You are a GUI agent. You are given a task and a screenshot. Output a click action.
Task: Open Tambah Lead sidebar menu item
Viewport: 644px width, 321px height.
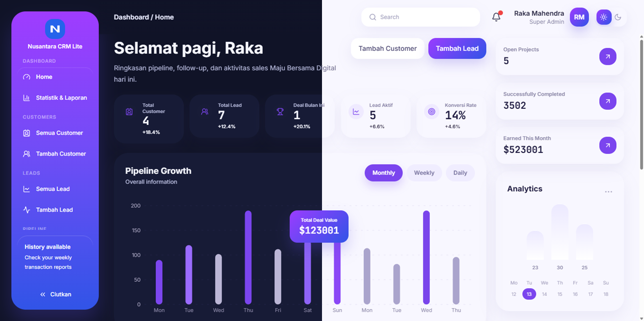pos(55,210)
